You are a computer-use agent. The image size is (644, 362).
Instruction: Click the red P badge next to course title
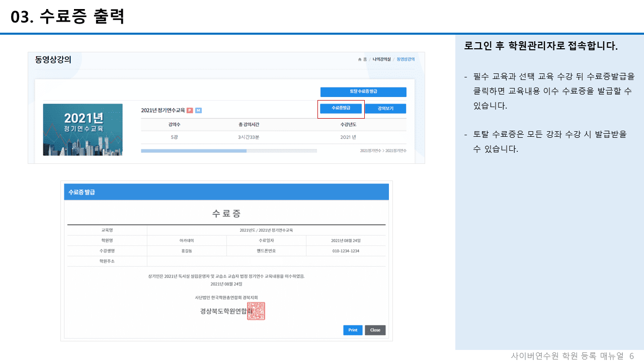point(190,111)
